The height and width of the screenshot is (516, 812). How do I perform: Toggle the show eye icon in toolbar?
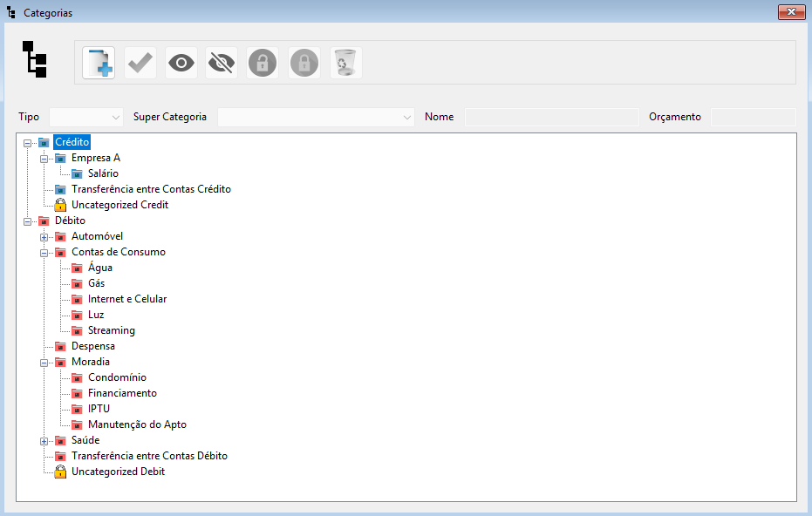(x=181, y=64)
